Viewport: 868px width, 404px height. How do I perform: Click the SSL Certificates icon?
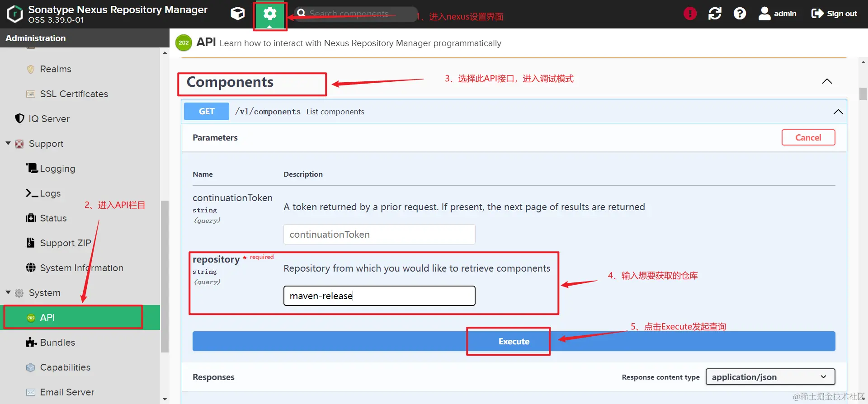tap(31, 94)
